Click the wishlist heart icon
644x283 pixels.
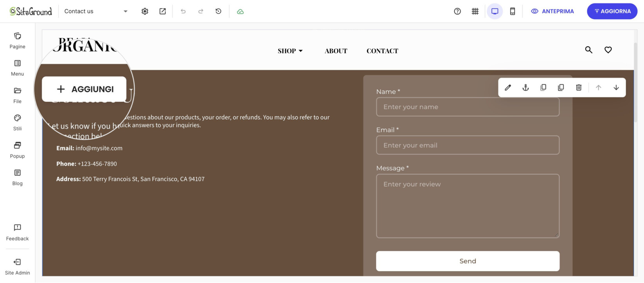608,50
